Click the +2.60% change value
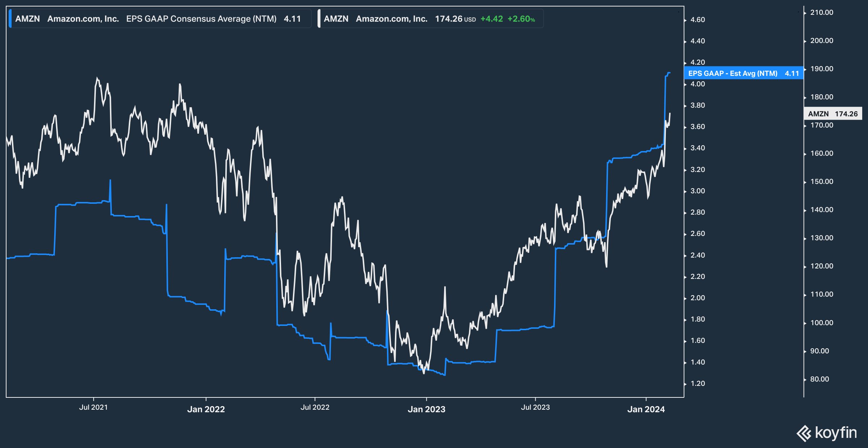This screenshot has width=868, height=448. [521, 19]
